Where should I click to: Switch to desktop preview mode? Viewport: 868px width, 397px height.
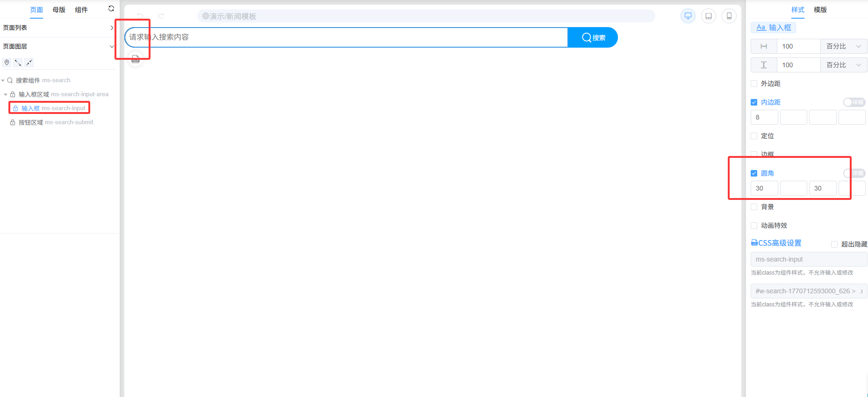coord(688,16)
